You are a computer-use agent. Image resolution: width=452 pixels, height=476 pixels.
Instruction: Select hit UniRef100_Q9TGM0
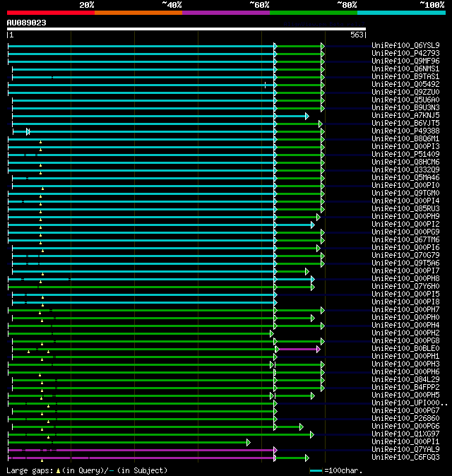click(405, 193)
